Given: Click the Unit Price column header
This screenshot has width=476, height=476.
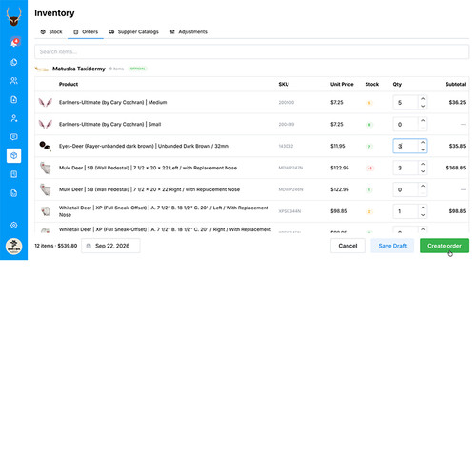Looking at the screenshot, I should 342,84.
